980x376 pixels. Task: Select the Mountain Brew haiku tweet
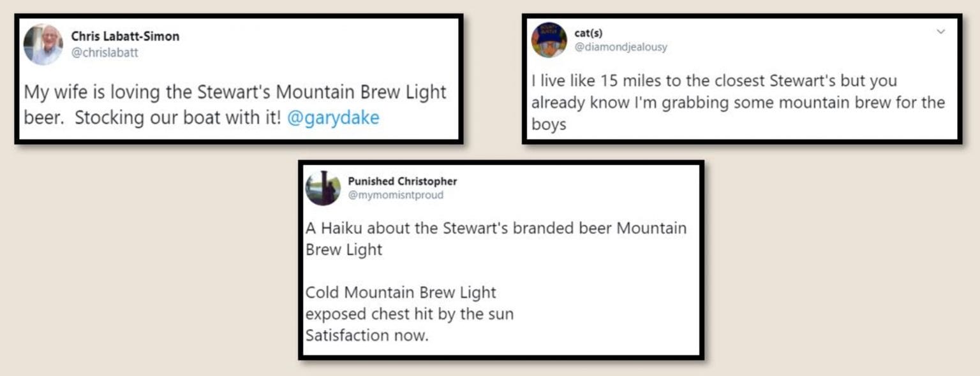501,260
